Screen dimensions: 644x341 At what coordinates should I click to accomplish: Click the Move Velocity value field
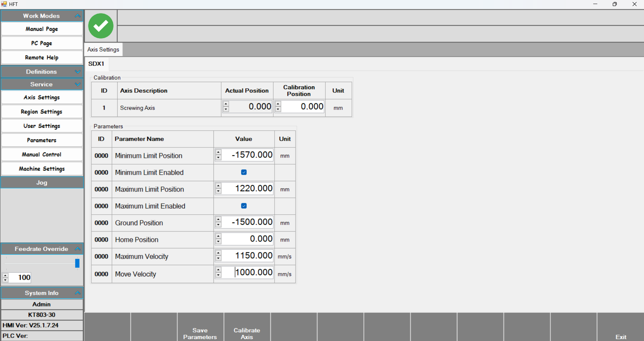point(254,272)
